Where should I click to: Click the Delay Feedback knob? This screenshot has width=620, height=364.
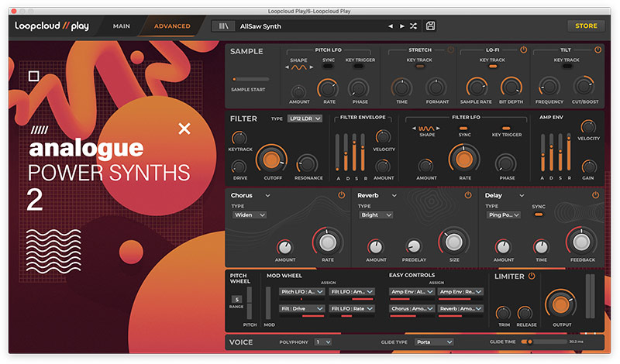coord(581,242)
